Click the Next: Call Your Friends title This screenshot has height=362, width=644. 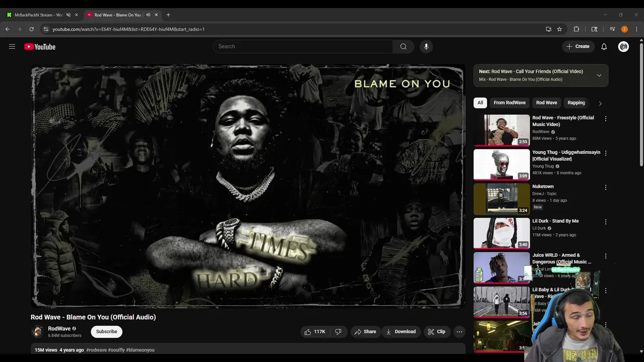531,71
